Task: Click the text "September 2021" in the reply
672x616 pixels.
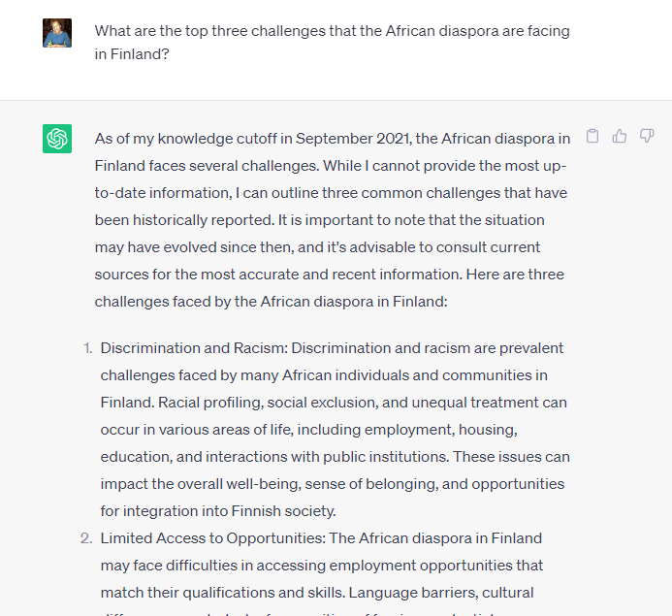Action: pyautogui.click(x=352, y=139)
